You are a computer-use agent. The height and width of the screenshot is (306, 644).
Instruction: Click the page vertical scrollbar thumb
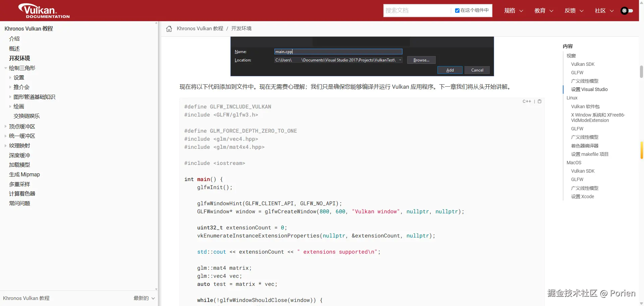(641, 72)
